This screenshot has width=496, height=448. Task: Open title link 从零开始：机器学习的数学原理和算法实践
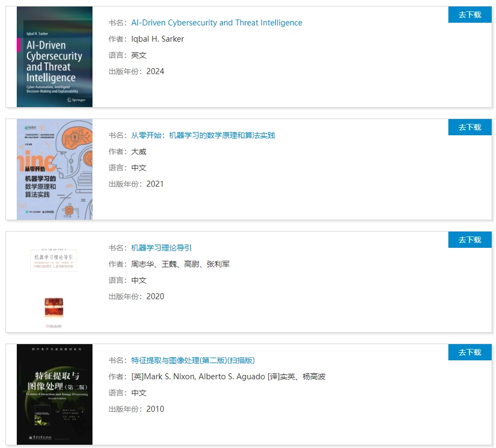[x=203, y=135]
